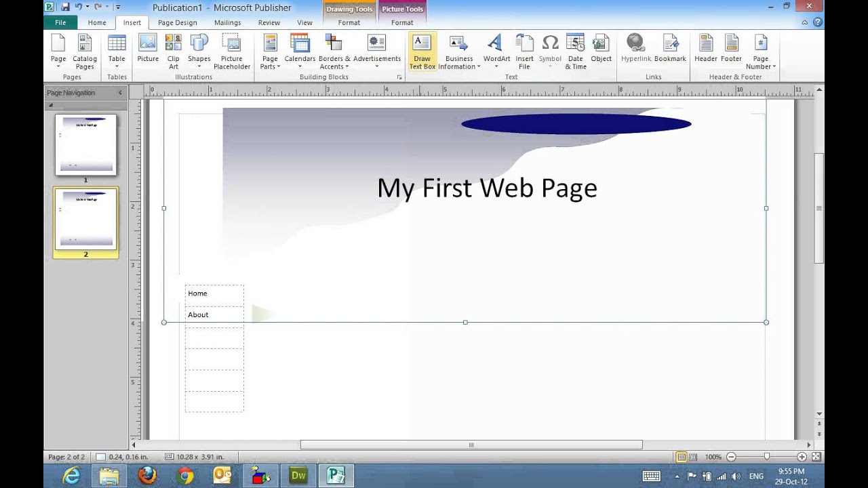Open Picture Tools Format tab
Screen dimensions: 868x488
point(402,22)
